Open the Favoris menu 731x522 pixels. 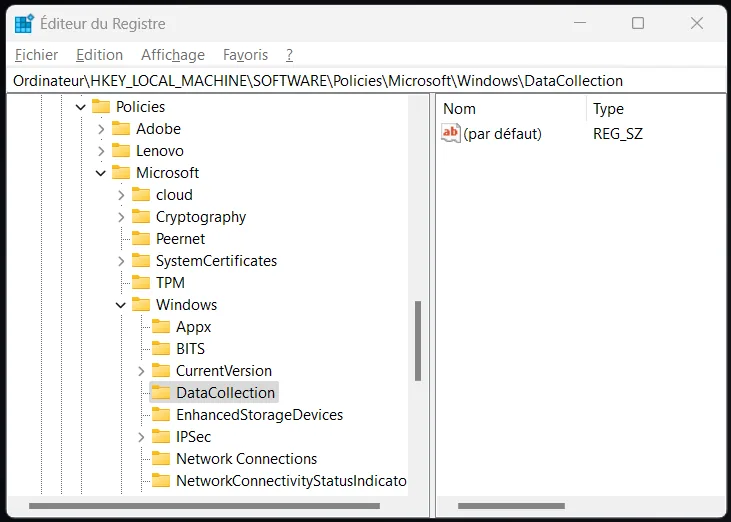coord(245,55)
